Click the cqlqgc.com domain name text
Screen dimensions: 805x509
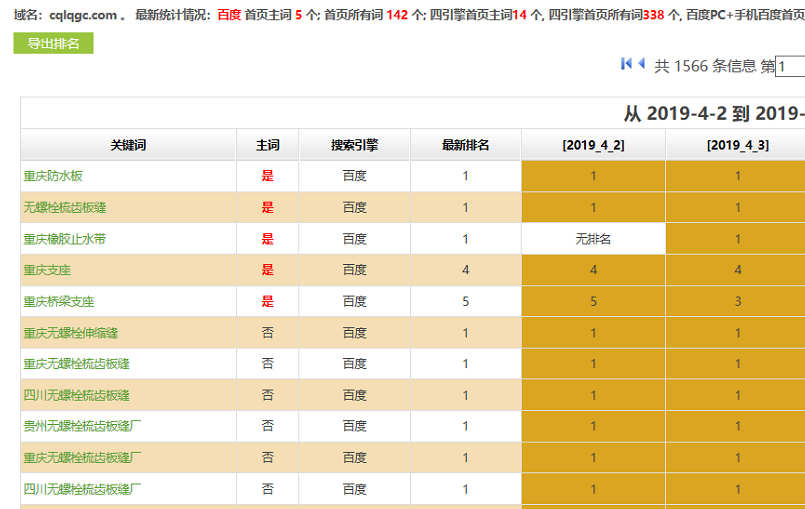[x=83, y=15]
